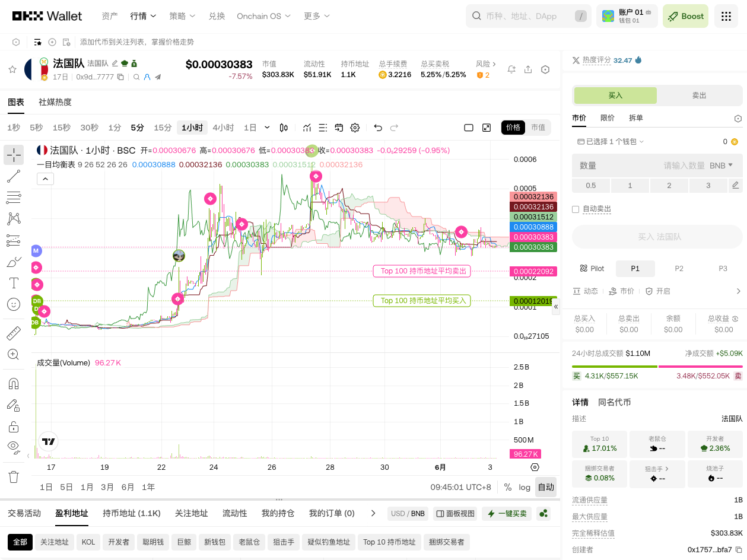The image size is (747, 560).
Task: Select the ruler measure tool
Action: pyautogui.click(x=14, y=333)
